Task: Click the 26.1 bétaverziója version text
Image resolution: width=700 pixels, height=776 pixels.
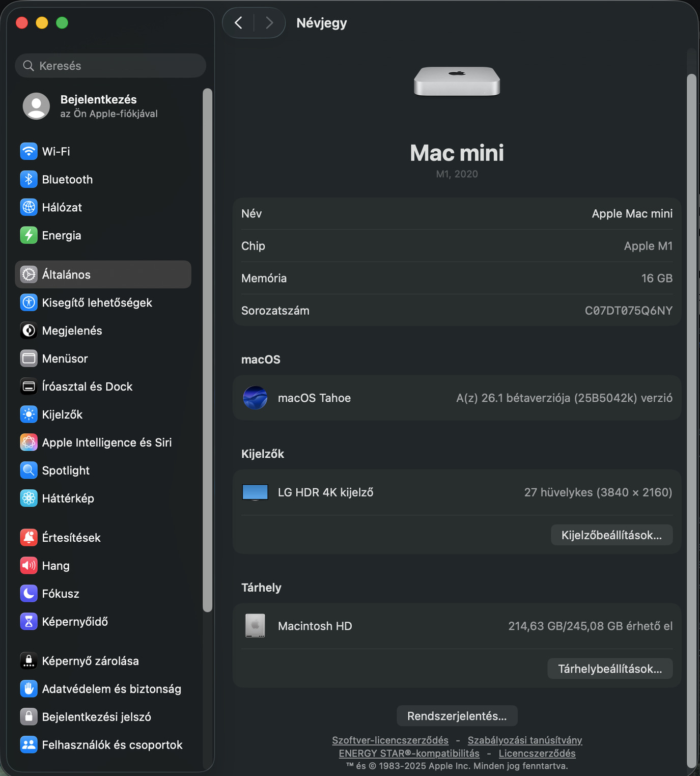Action: 564,398
